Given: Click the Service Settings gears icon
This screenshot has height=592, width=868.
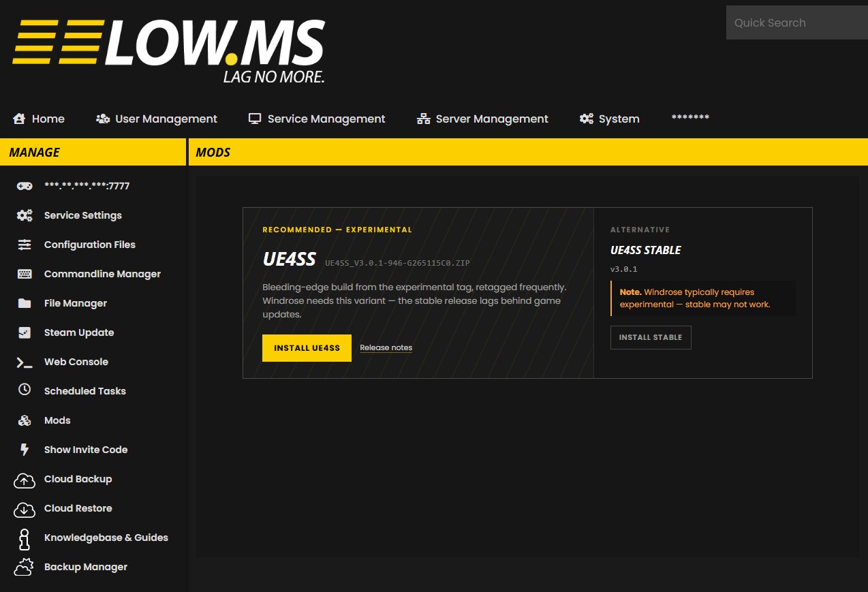Looking at the screenshot, I should [x=25, y=215].
